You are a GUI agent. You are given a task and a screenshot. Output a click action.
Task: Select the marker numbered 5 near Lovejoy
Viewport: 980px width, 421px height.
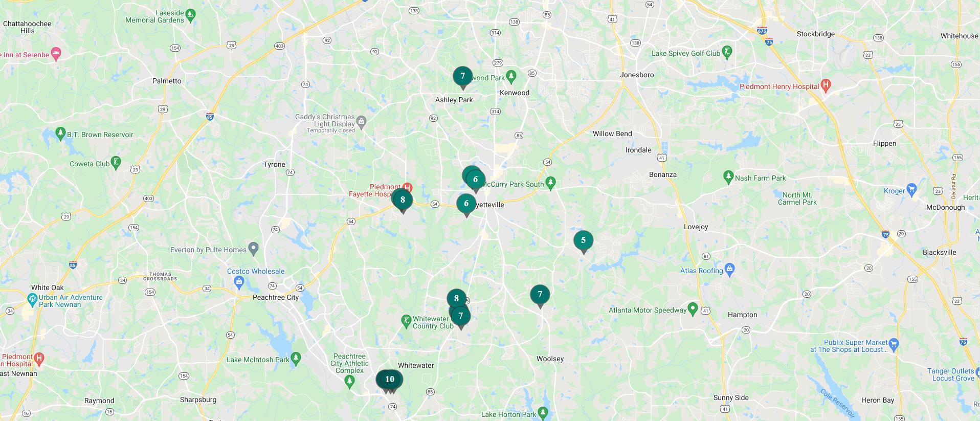[x=583, y=241]
